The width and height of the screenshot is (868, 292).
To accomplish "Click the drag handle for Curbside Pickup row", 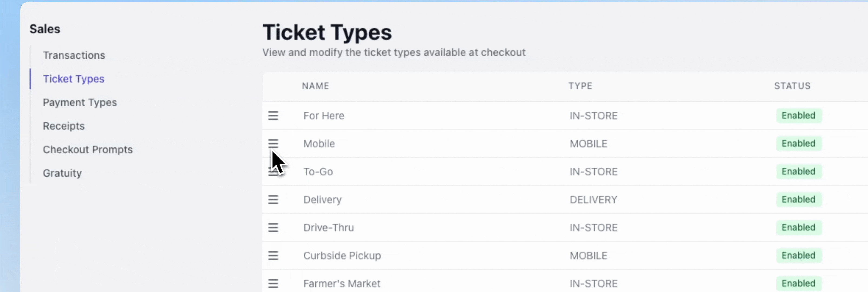I will click(x=273, y=255).
